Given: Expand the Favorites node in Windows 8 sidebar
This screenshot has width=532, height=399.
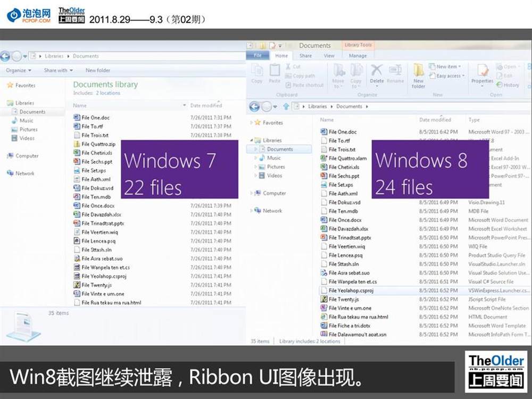Looking at the screenshot, I should [252, 122].
